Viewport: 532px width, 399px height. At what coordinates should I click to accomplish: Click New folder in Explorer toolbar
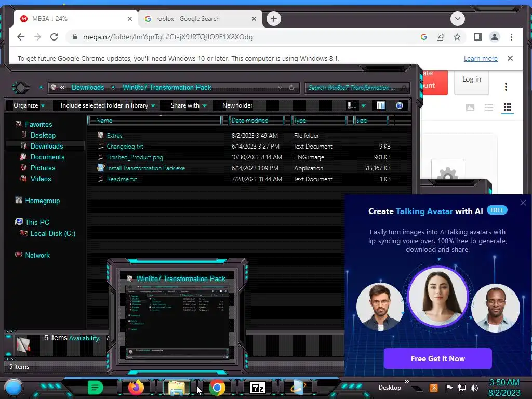(237, 105)
